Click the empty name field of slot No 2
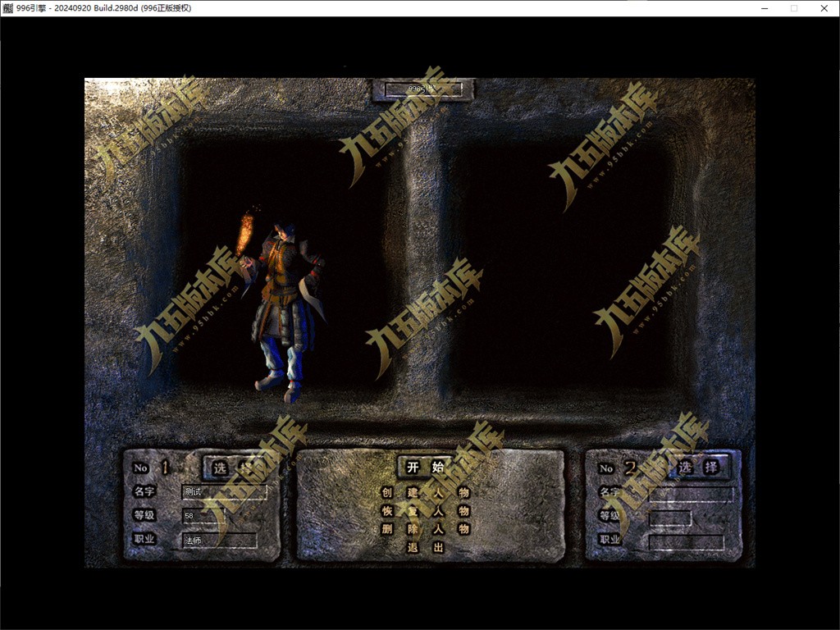This screenshot has height=630, width=840. (691, 494)
